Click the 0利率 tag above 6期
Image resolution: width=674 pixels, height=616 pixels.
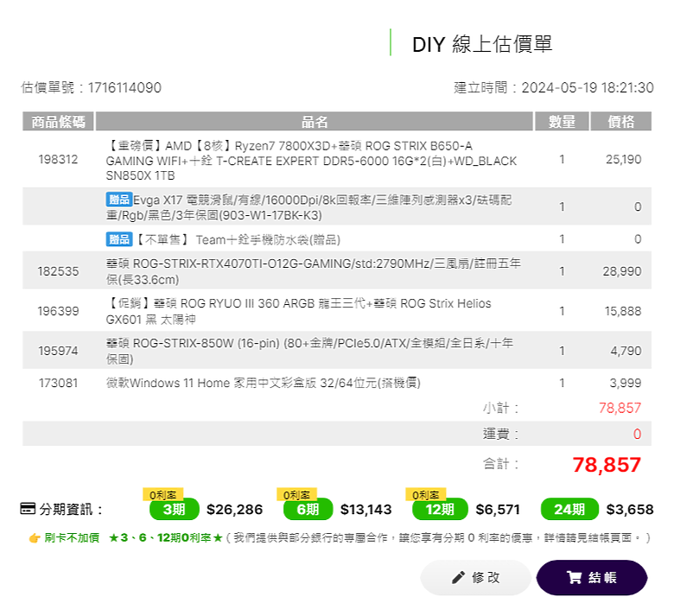296,494
